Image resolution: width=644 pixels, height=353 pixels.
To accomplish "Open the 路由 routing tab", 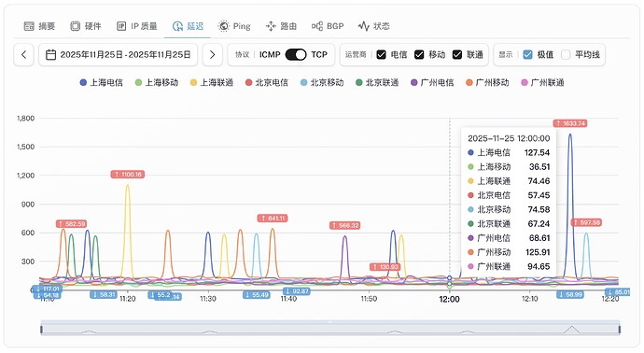I will tap(281, 26).
